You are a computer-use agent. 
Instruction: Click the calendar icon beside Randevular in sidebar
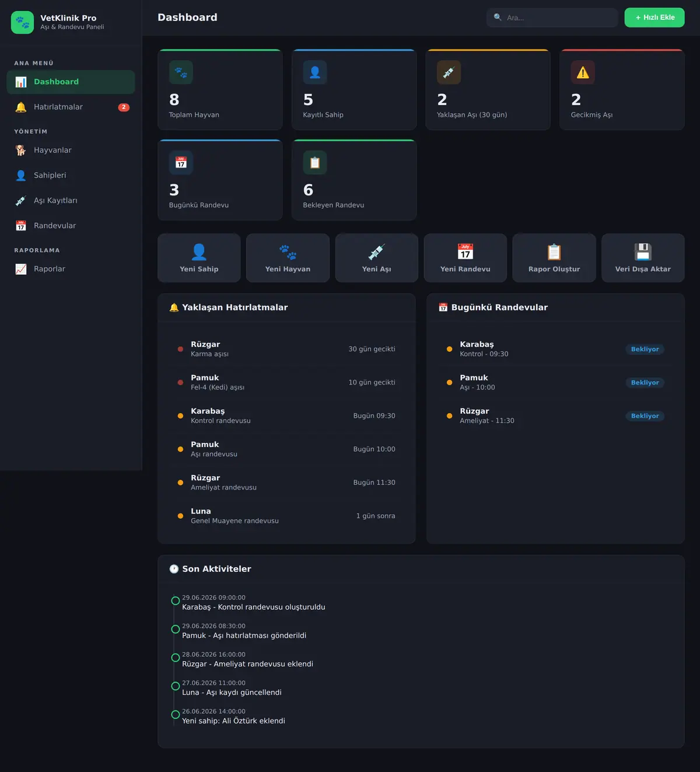(x=21, y=225)
